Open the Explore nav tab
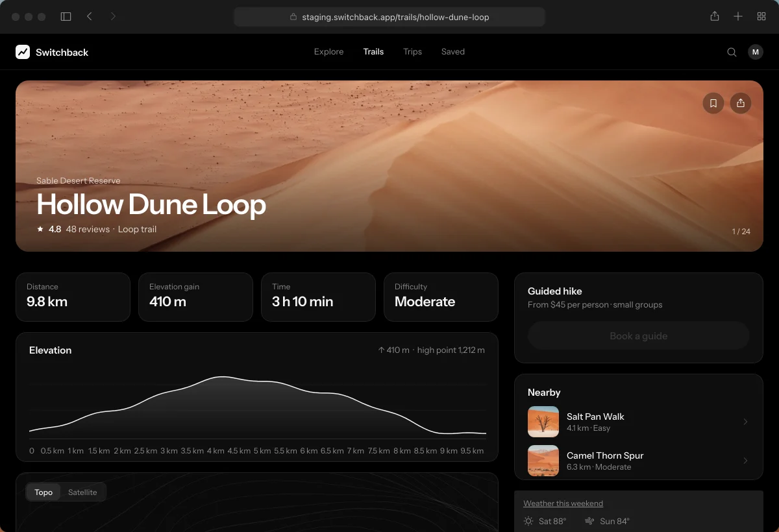The height and width of the screenshot is (532, 779). 328,52
